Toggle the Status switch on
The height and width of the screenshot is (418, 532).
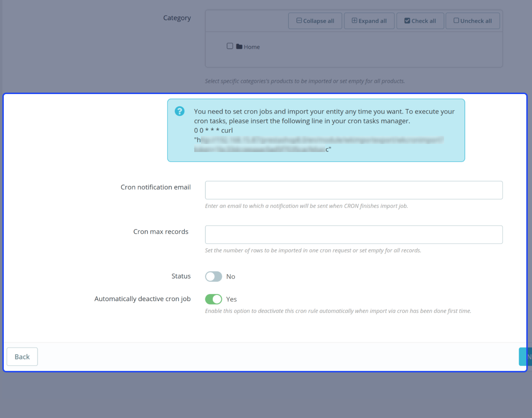(213, 276)
